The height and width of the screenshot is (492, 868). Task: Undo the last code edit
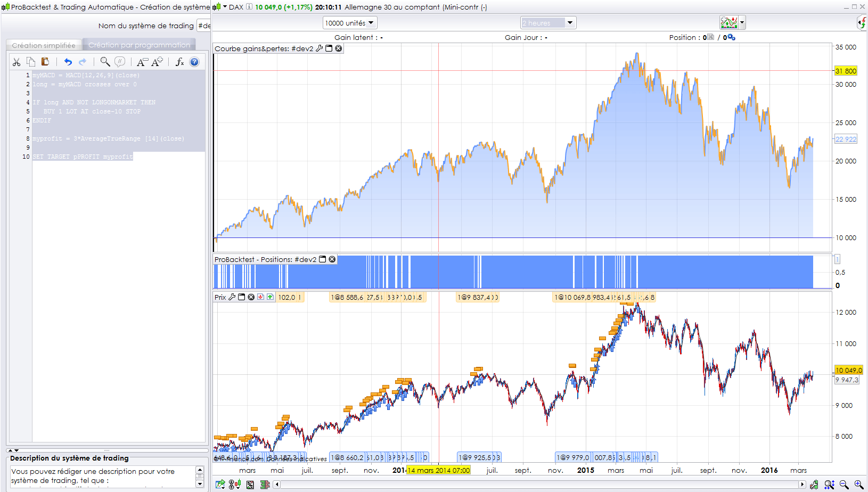pyautogui.click(x=68, y=62)
